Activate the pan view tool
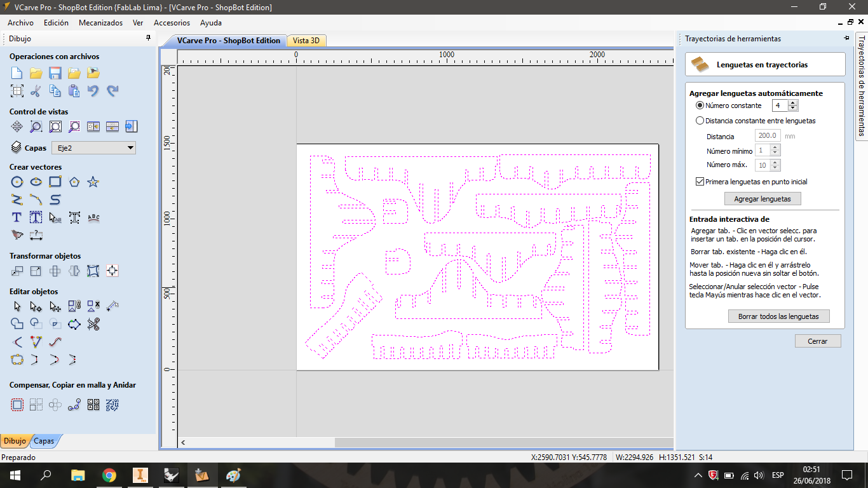868x488 pixels. pyautogui.click(x=17, y=126)
